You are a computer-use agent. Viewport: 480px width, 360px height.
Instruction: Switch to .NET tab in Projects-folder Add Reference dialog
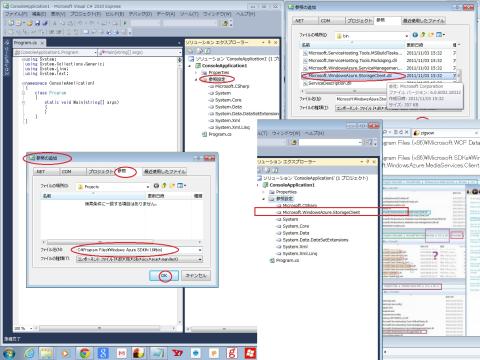pyautogui.click(x=46, y=172)
